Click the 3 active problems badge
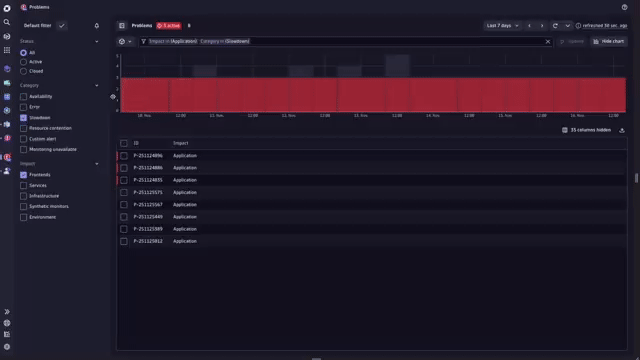 tap(169, 26)
